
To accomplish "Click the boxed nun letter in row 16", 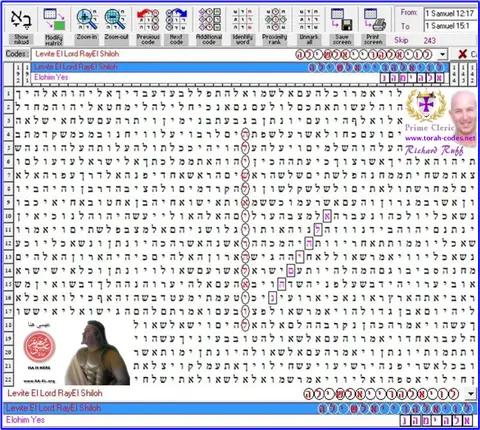I will pyautogui.click(x=273, y=298).
